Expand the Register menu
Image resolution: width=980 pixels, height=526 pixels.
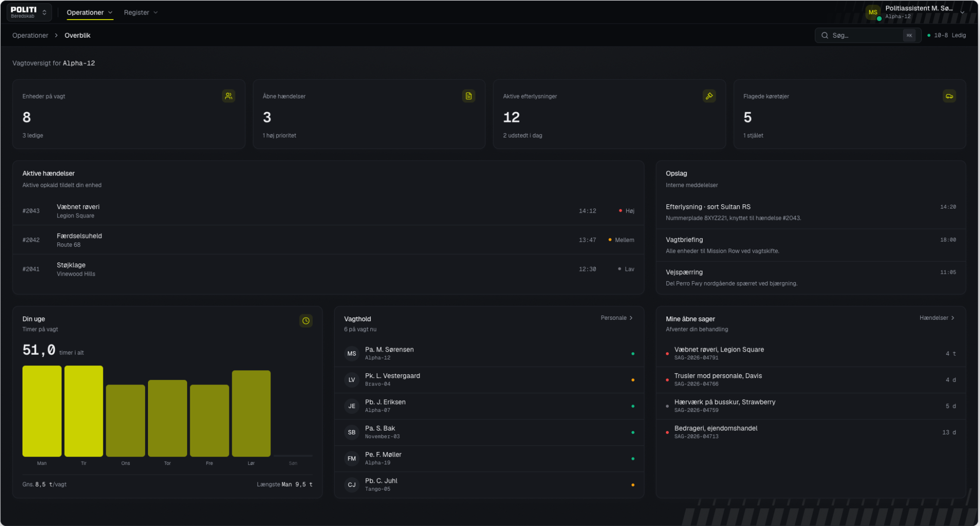141,12
